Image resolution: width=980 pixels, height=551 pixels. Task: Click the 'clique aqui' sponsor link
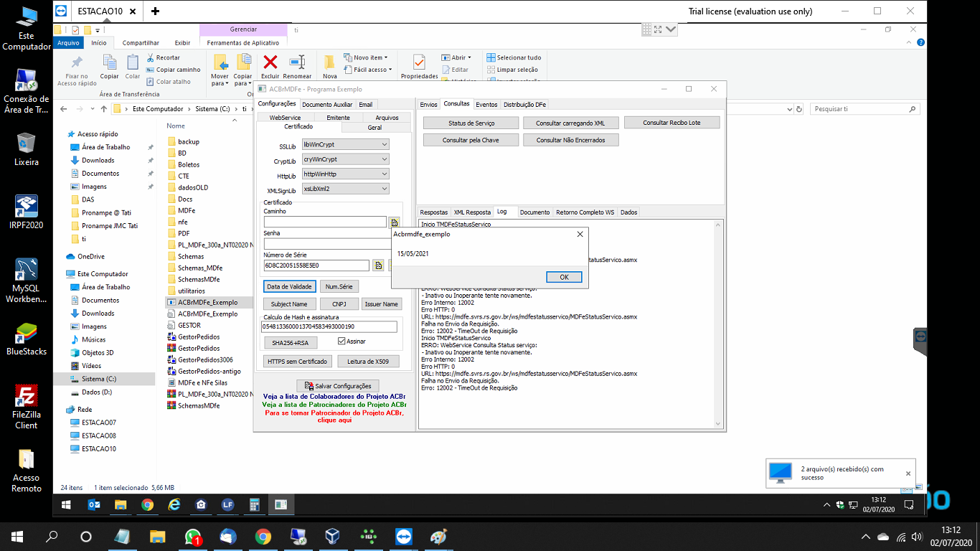(334, 420)
